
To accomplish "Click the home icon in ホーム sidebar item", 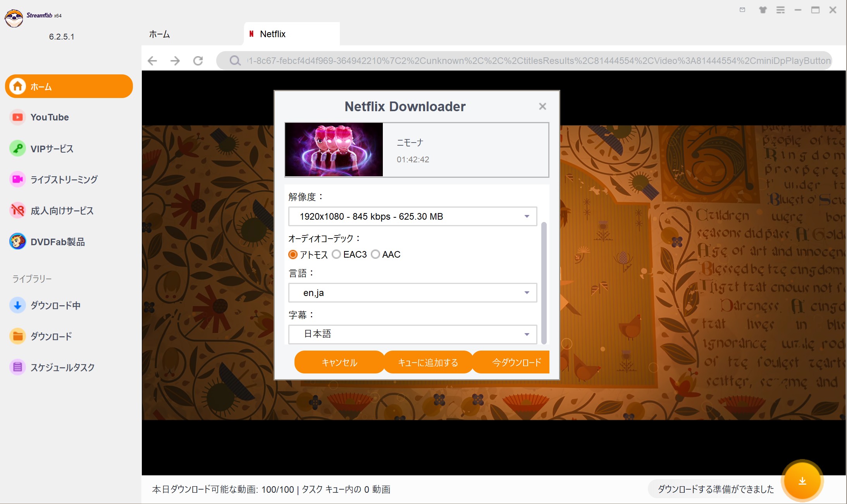I will click(x=17, y=86).
